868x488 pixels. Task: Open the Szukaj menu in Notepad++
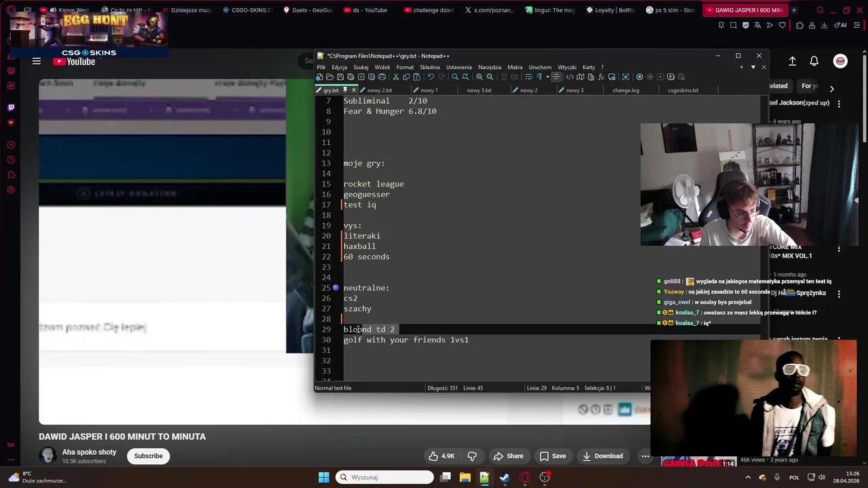[361, 67]
